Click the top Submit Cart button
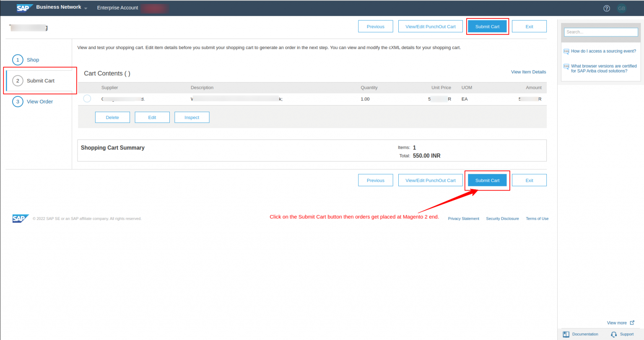The height and width of the screenshot is (340, 644). (487, 26)
